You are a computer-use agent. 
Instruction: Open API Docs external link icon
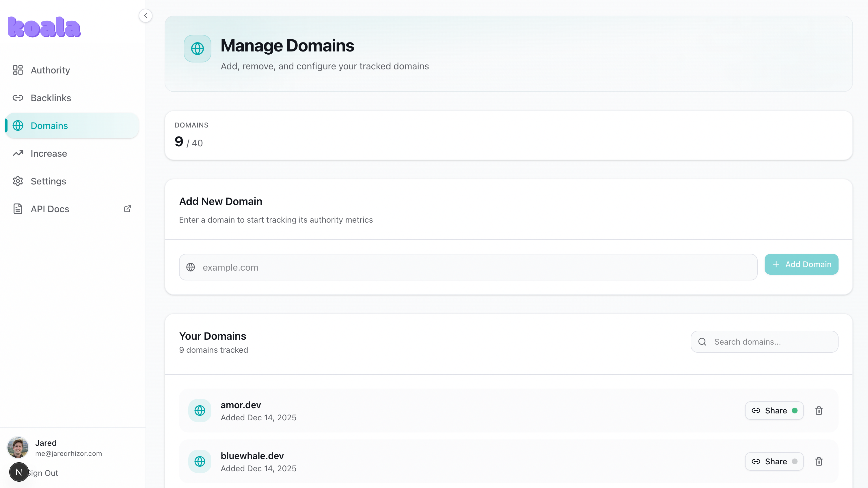[x=127, y=209]
